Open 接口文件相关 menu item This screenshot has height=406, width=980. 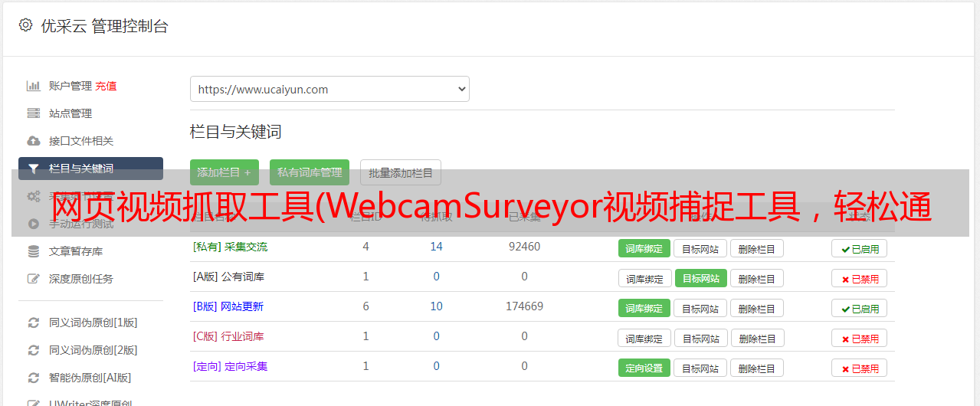[x=81, y=141]
